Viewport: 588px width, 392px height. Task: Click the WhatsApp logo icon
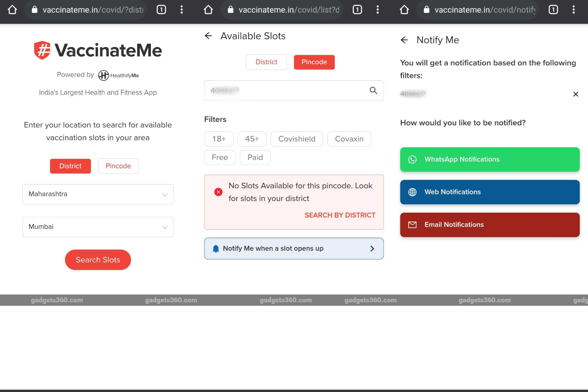pos(413,159)
